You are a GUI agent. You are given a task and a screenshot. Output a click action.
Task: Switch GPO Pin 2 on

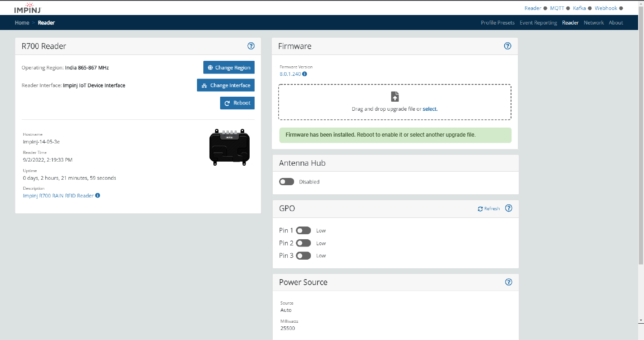(303, 243)
